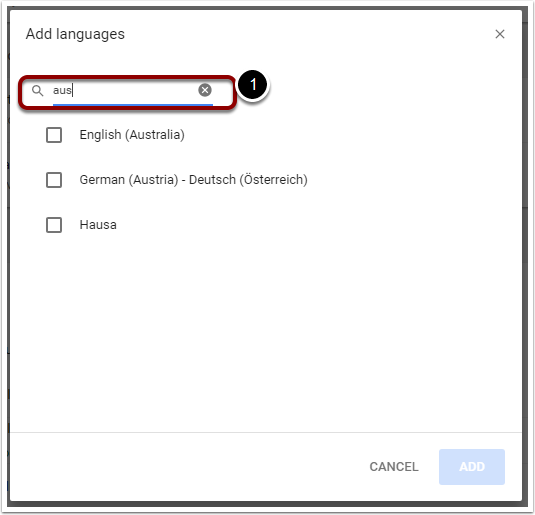Click the blue underline beneath the search field
Screen dimensions: 535x515
pyautogui.click(x=133, y=104)
